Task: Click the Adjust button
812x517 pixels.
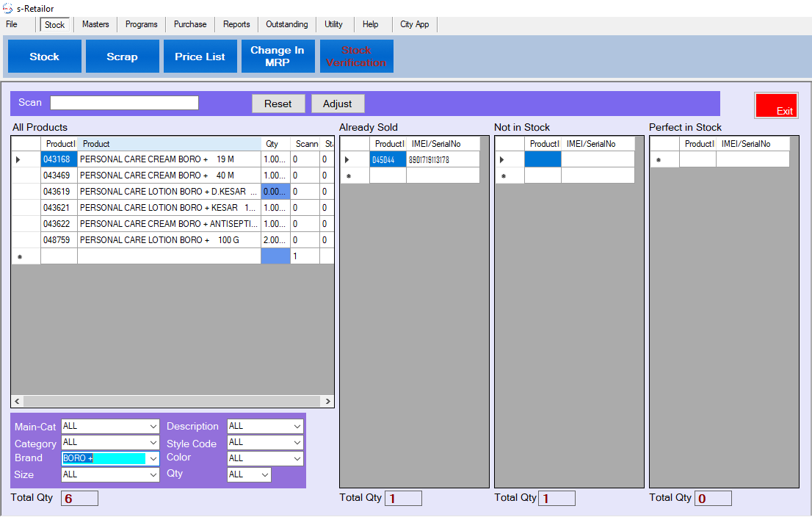Action: pyautogui.click(x=338, y=104)
